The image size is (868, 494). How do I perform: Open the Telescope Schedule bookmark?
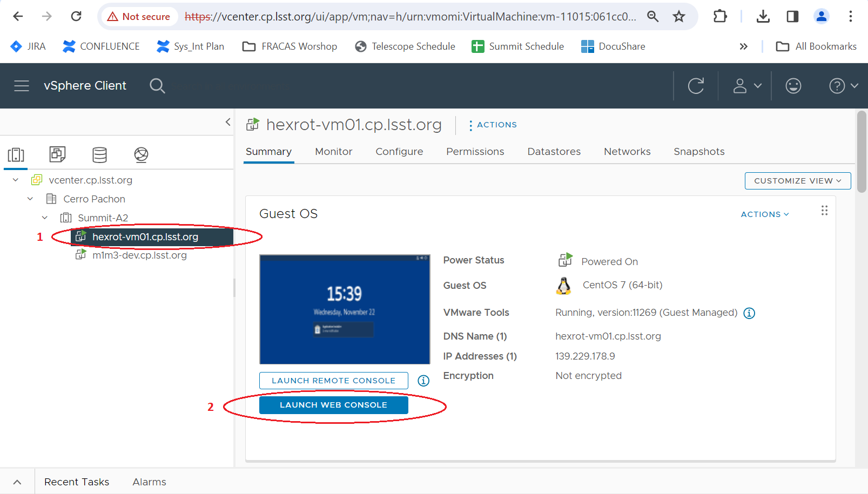(x=405, y=46)
